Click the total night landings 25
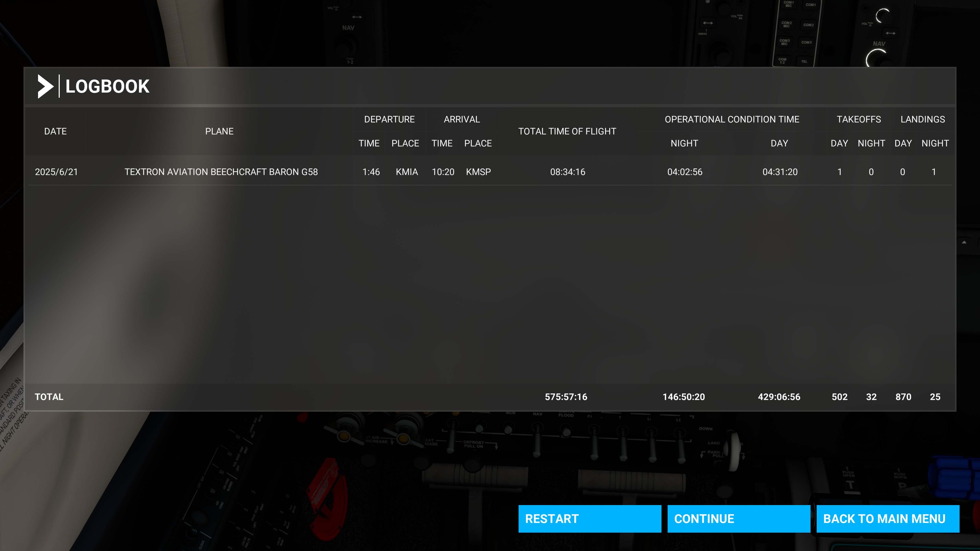980x551 pixels. coord(935,397)
